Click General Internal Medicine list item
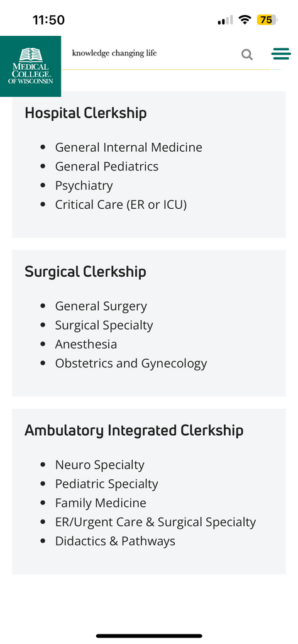 coord(129,147)
